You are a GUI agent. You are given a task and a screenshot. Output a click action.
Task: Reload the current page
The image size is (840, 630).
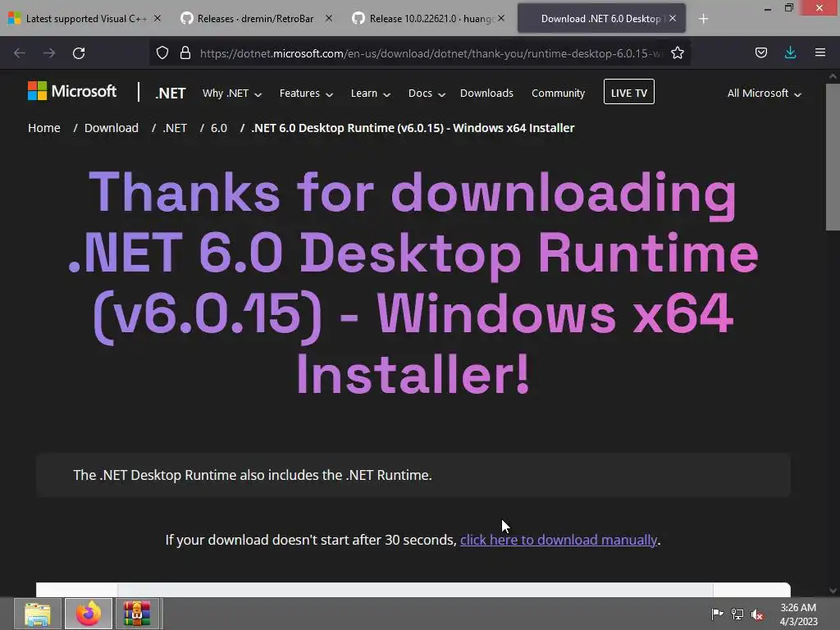(79, 53)
